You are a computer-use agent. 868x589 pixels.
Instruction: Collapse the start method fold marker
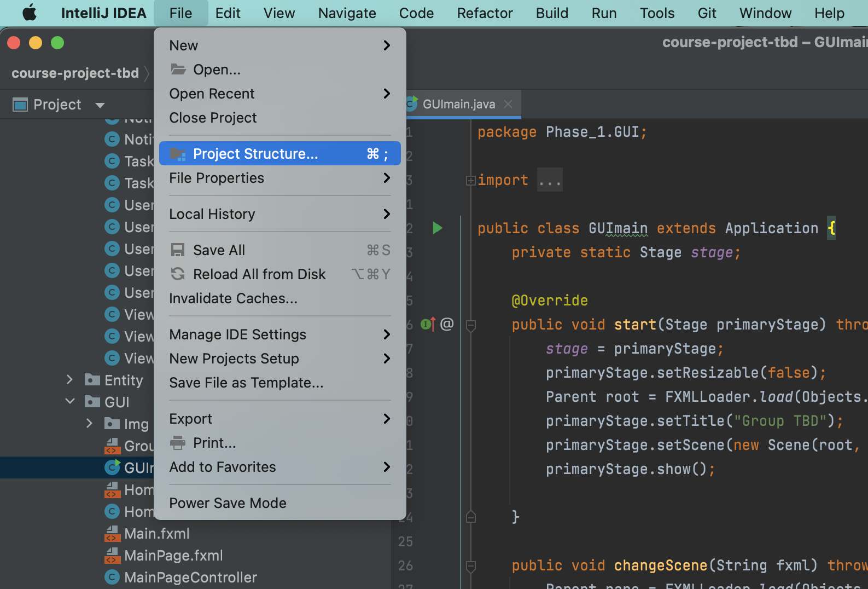(x=470, y=325)
